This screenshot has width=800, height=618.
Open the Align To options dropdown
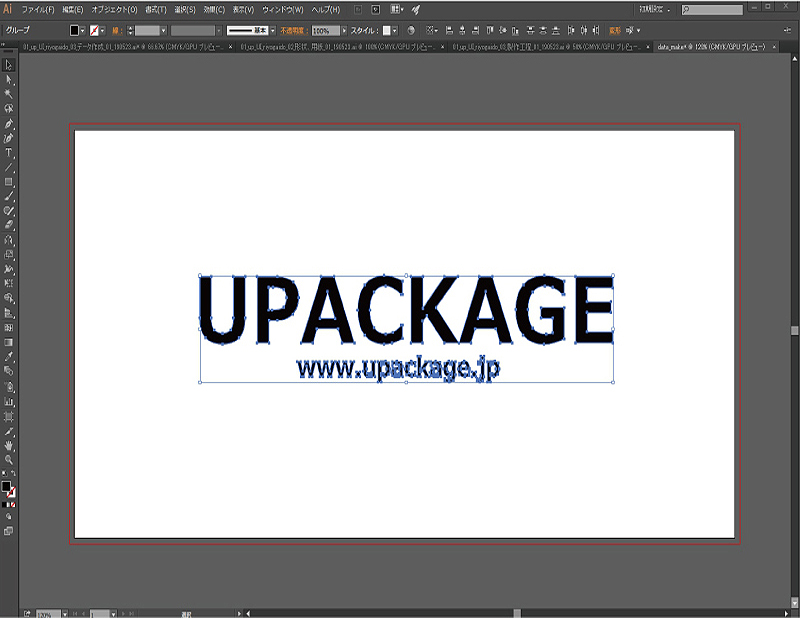[x=432, y=31]
